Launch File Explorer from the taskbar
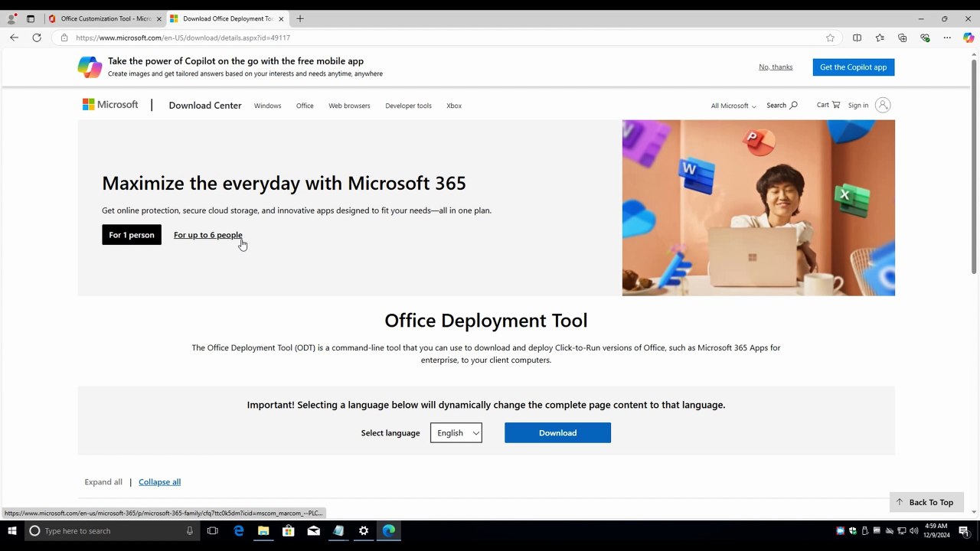Image resolution: width=980 pixels, height=551 pixels. (263, 530)
